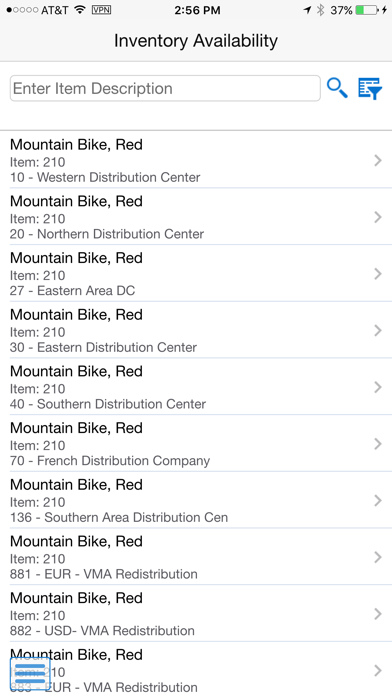Tap the Inventory Availability header title
The image size is (392, 696).
[x=196, y=41]
